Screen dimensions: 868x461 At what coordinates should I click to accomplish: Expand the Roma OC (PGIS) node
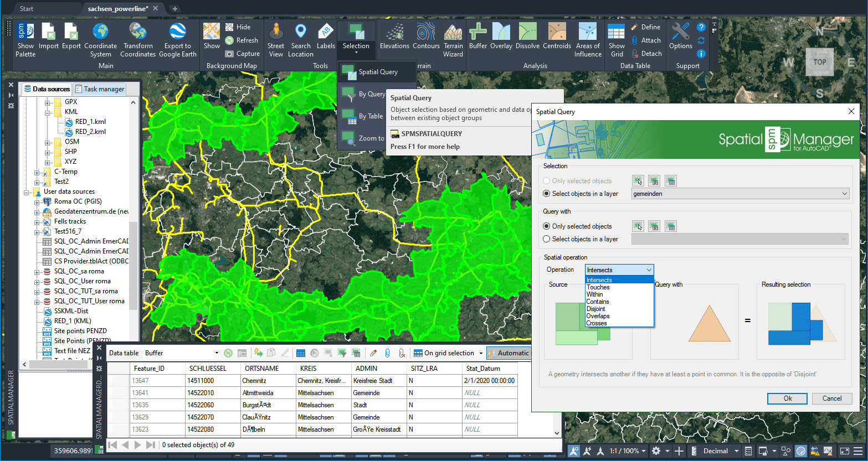coord(37,201)
